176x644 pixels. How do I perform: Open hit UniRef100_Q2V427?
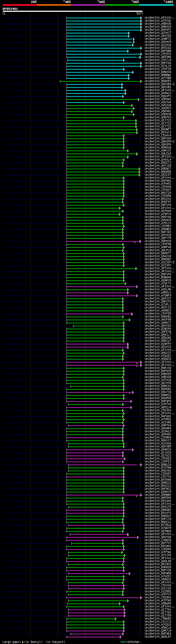(158, 33)
